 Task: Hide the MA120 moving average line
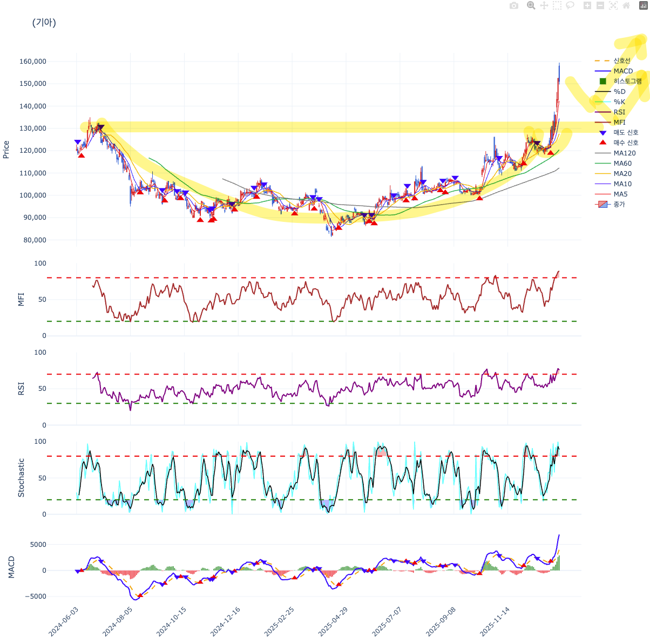pos(624,153)
